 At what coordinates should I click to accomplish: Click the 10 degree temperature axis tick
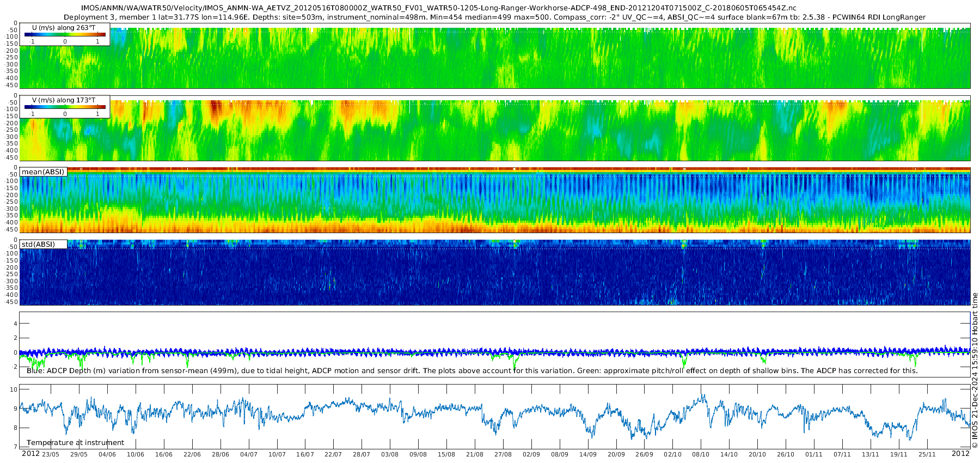(x=14, y=389)
